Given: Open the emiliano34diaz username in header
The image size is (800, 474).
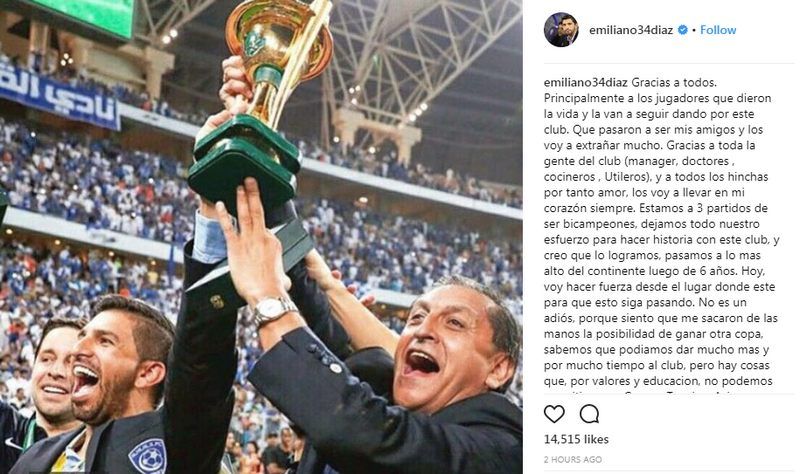Looking at the screenshot, I should point(631,30).
